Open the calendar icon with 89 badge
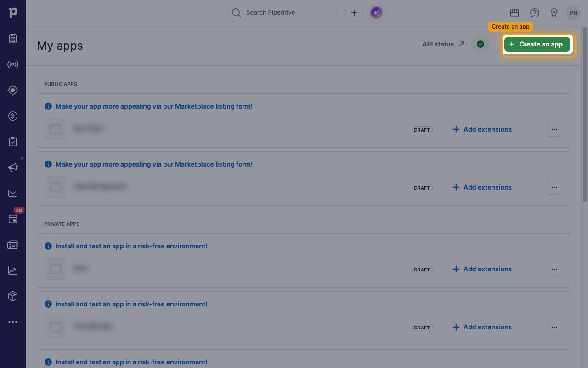The width and height of the screenshot is (588, 368). pos(13,219)
